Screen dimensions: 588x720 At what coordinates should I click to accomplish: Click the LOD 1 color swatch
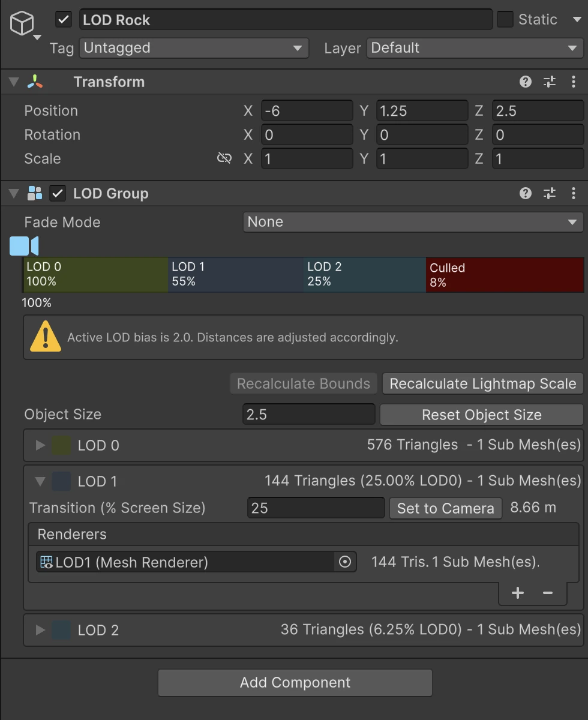(61, 481)
